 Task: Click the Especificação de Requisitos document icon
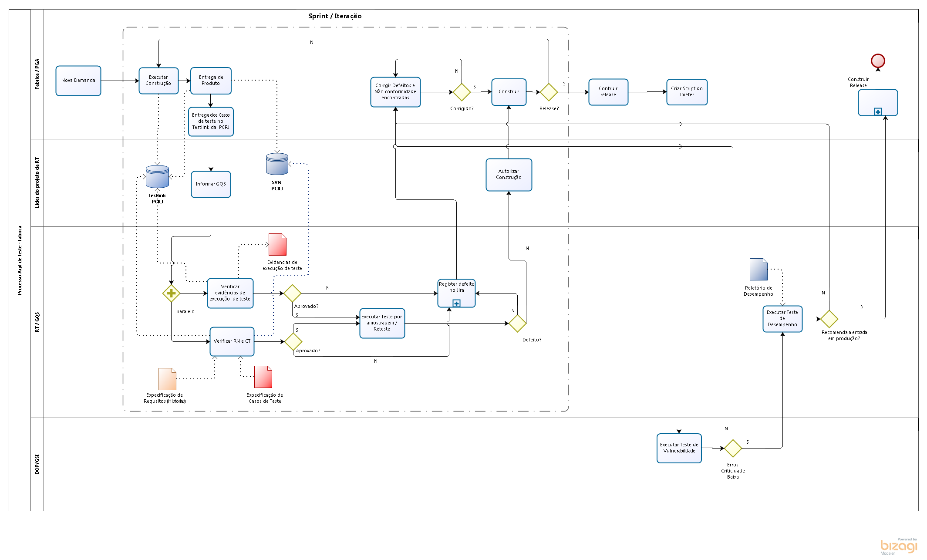pyautogui.click(x=167, y=379)
